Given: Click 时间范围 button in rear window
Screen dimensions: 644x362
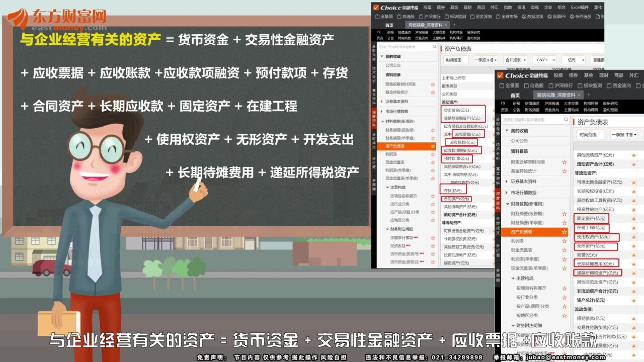Looking at the screenshot, I should pyautogui.click(x=455, y=60).
